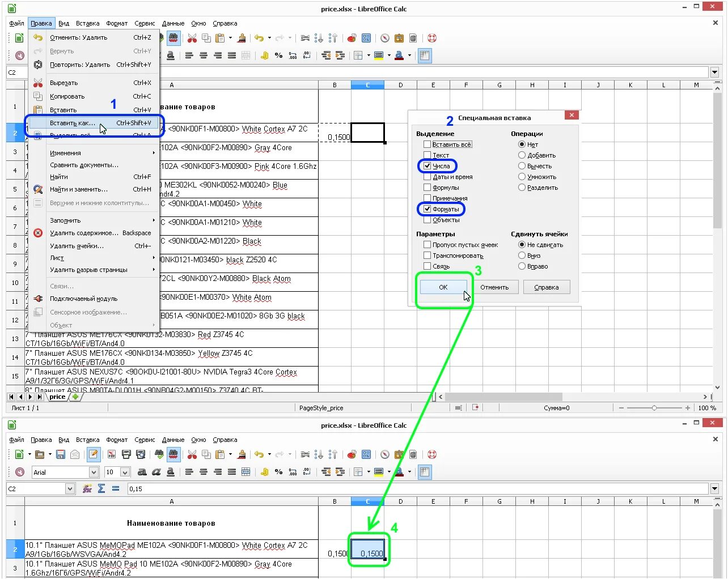Click "Справка" button in the dialog
728x579 pixels.
547,287
